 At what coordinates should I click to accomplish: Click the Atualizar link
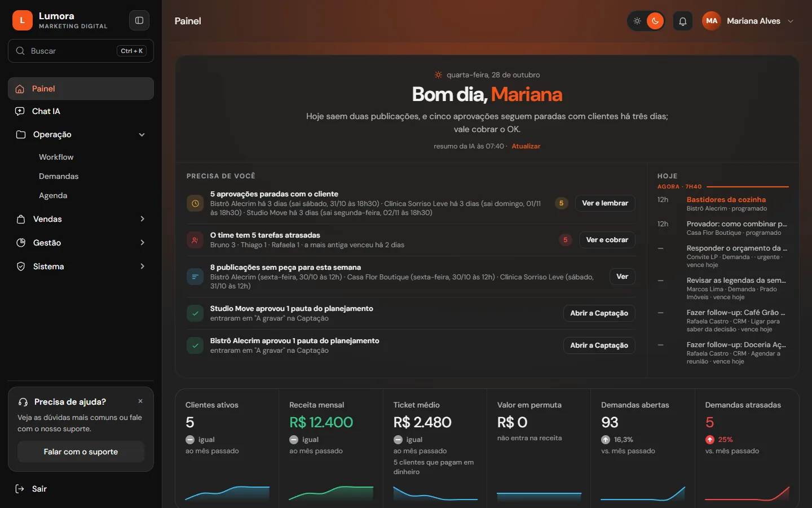click(x=526, y=146)
